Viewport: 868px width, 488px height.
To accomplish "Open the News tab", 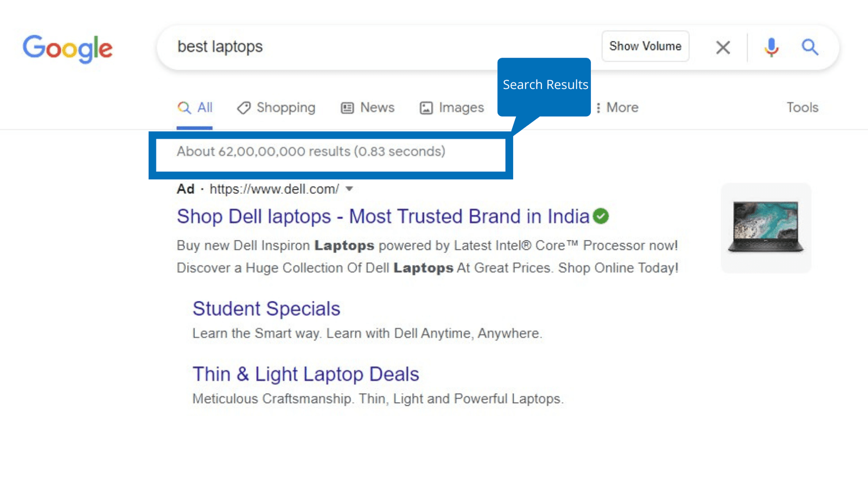I will (x=367, y=107).
